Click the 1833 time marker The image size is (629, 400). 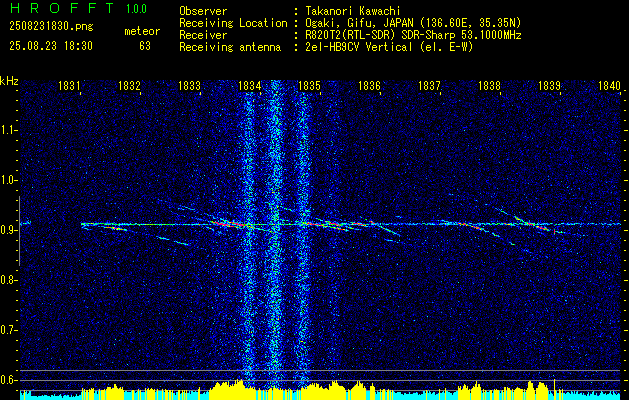coord(189,85)
